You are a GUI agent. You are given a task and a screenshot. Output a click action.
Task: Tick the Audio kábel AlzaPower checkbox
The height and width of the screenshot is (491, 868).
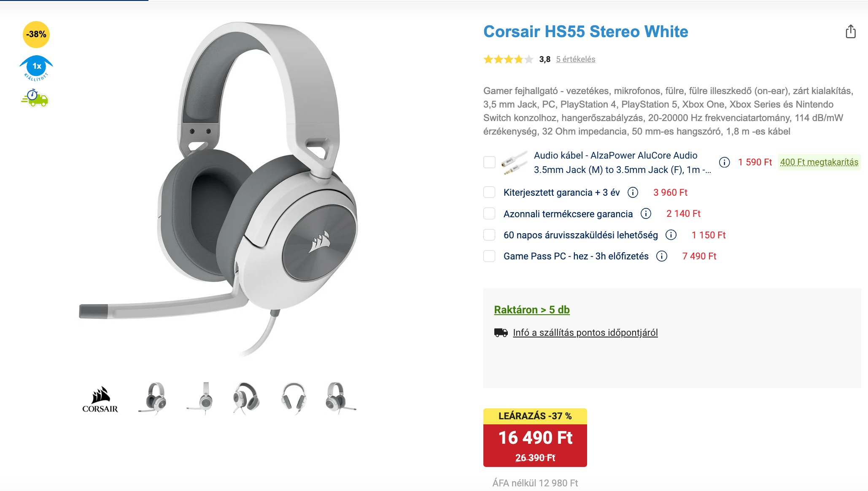click(x=489, y=162)
